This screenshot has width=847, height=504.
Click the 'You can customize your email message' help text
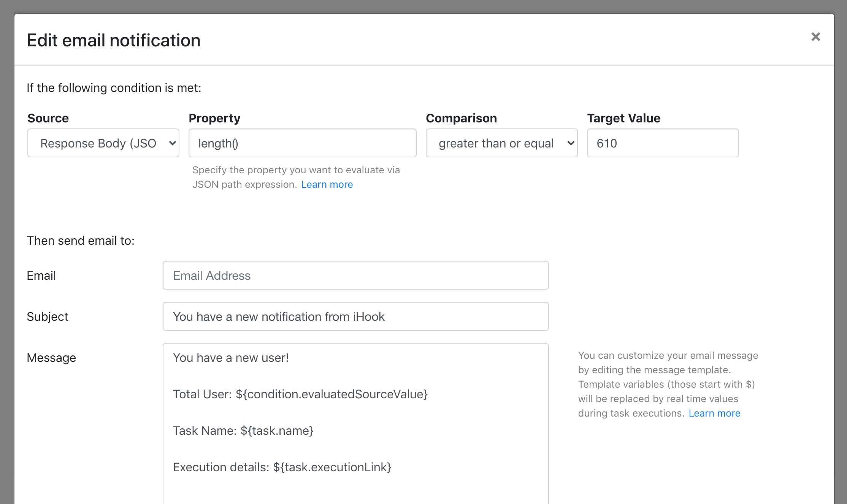[x=668, y=384]
